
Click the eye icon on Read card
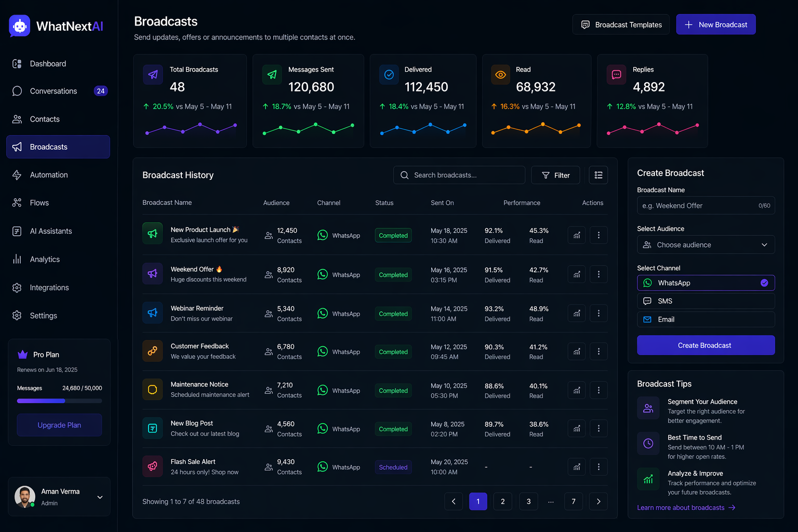(500, 75)
